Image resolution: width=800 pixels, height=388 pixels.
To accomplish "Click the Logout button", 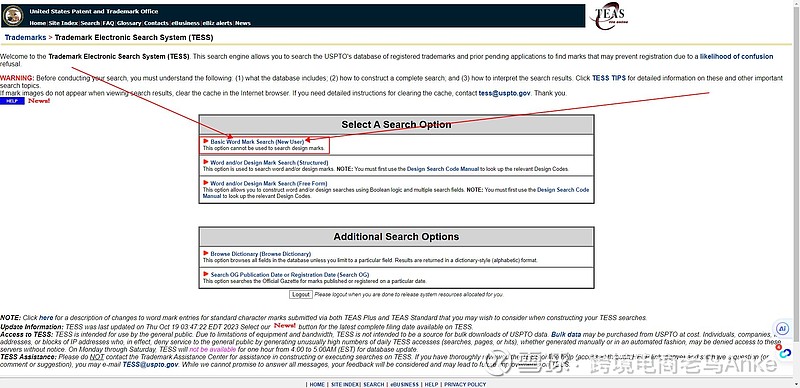I will [301, 295].
